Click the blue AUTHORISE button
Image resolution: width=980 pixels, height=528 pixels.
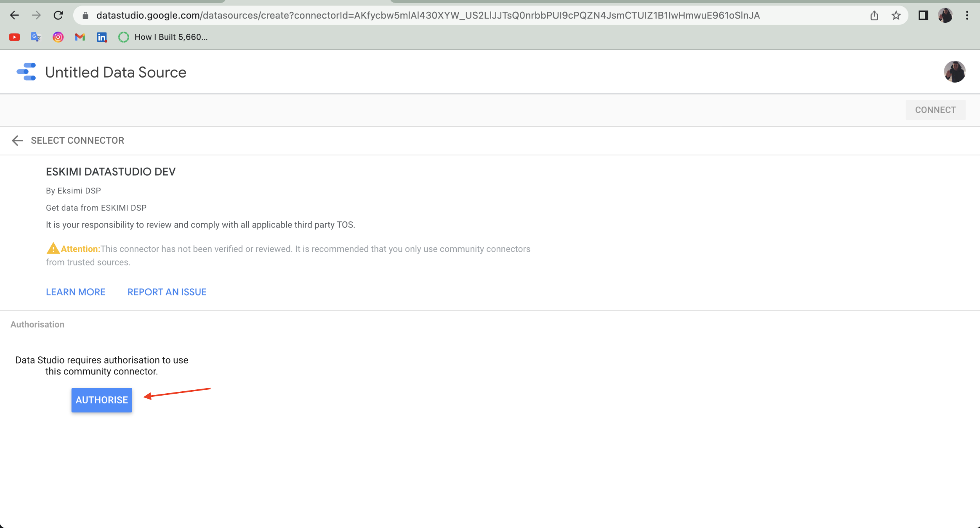102,400
